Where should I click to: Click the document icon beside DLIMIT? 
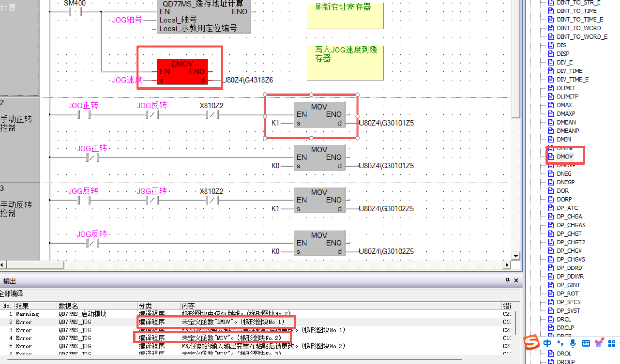pyautogui.click(x=551, y=88)
